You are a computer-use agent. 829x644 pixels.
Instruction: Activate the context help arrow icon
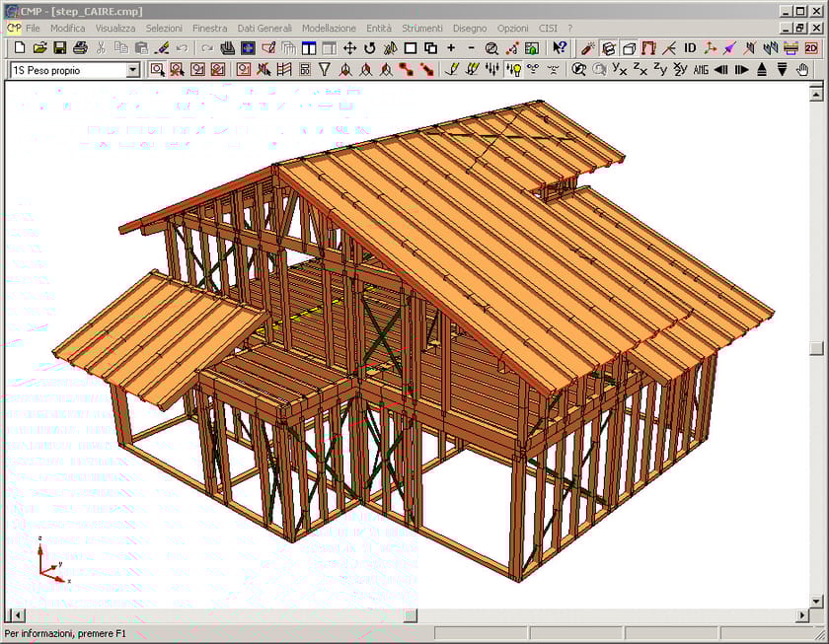tap(558, 46)
